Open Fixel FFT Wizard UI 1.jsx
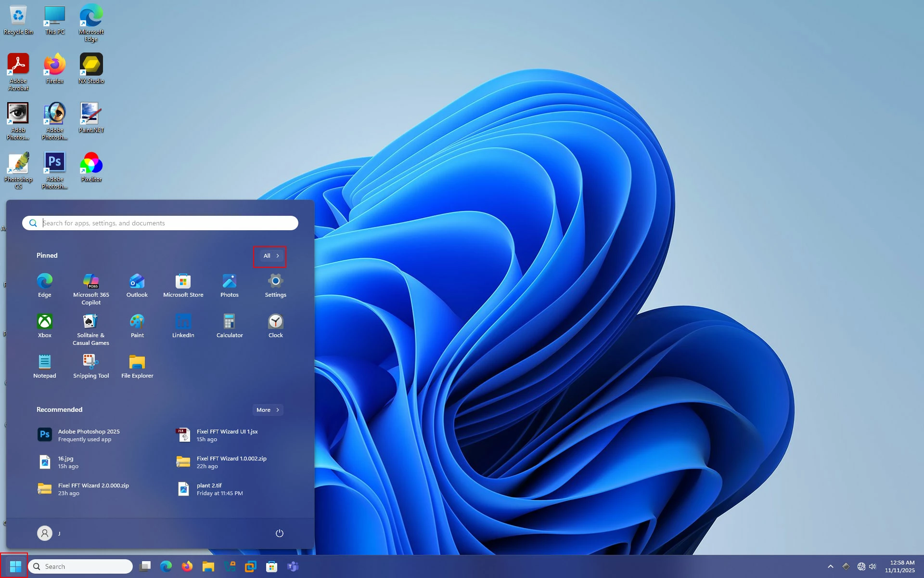This screenshot has width=924, height=578. click(226, 435)
